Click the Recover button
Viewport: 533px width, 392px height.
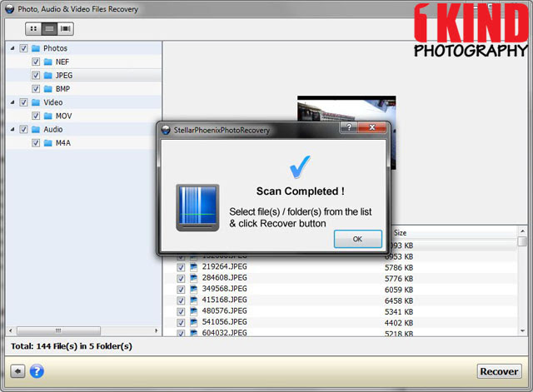499,371
